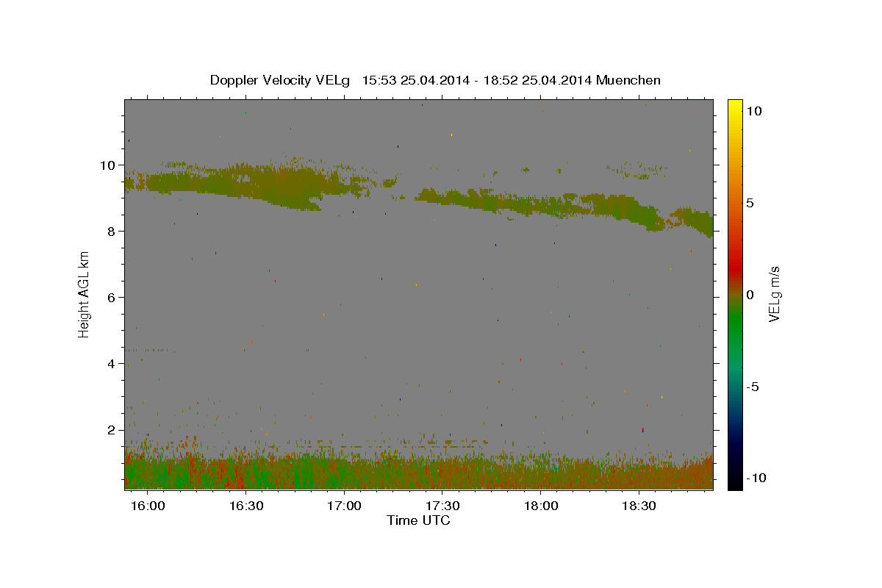Click the yellow top of the colorbar
Viewport: 882px width, 588px height.
pos(735,107)
